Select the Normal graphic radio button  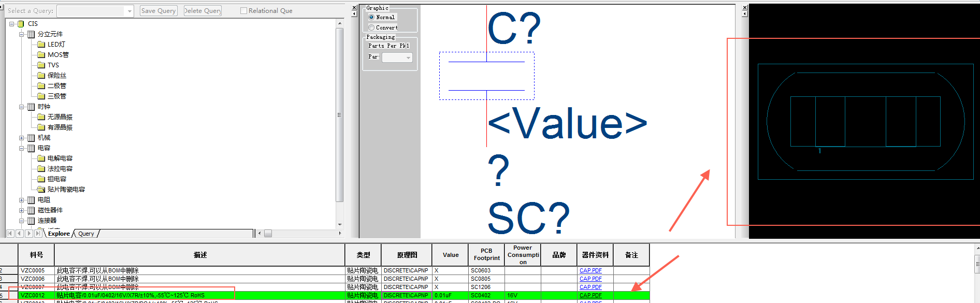[371, 17]
